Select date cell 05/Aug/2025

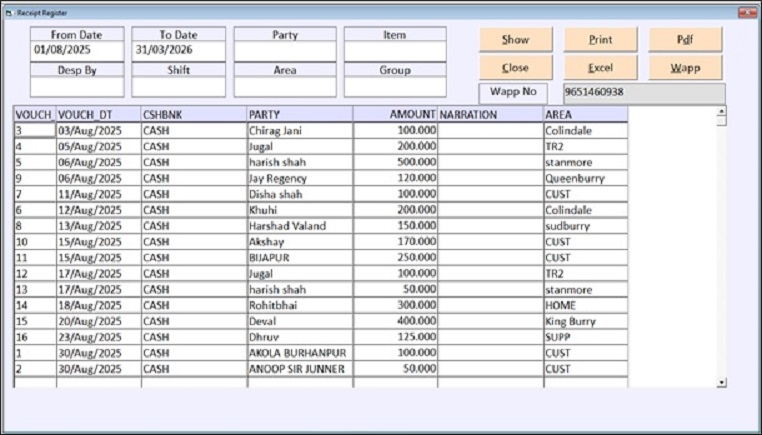pyautogui.click(x=98, y=147)
